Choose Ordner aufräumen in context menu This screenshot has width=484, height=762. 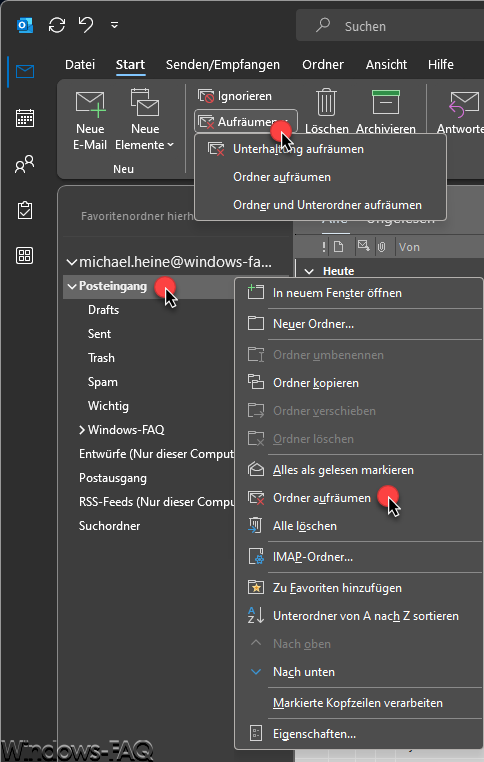(x=359, y=498)
